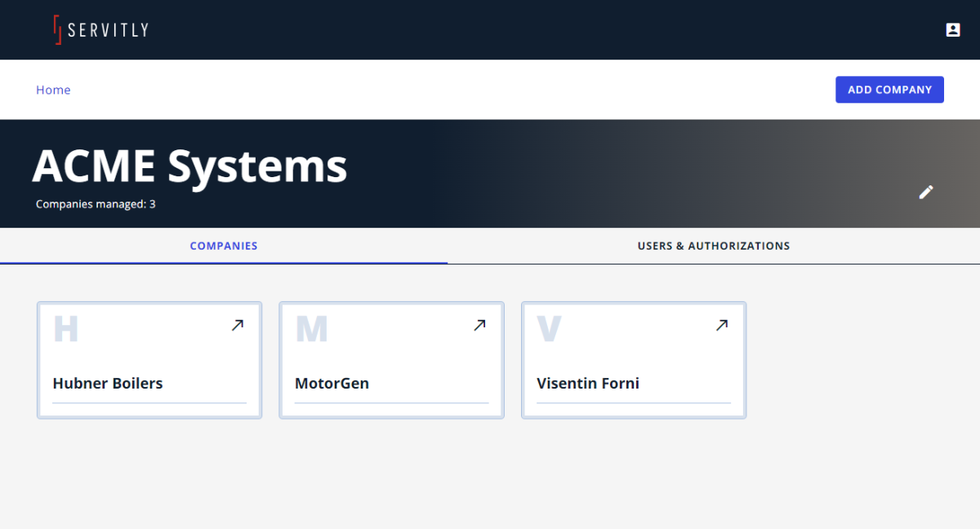Open MotorGen via its arrow icon
This screenshot has height=529, width=980.
479,325
